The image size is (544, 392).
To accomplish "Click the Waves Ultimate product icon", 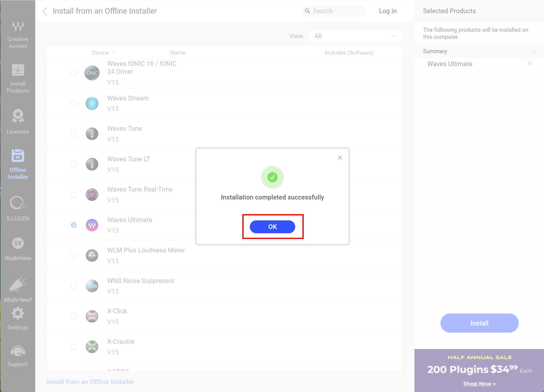I will tap(92, 225).
